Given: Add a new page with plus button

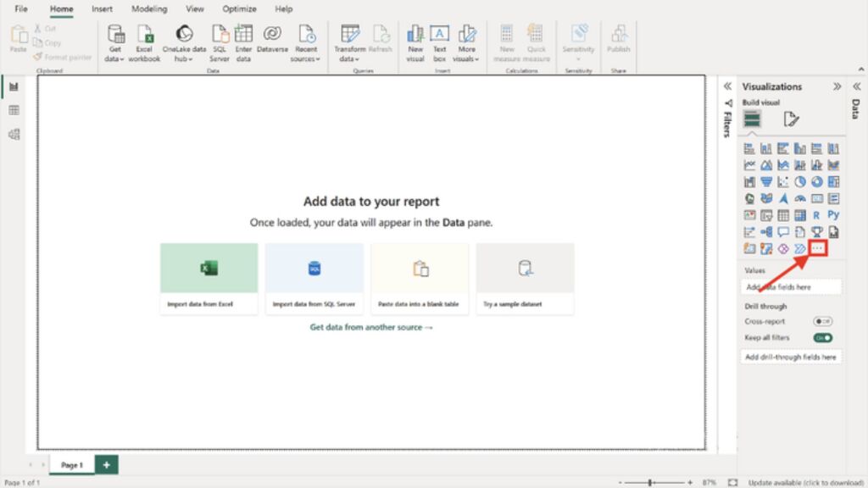Looking at the screenshot, I should (107, 464).
